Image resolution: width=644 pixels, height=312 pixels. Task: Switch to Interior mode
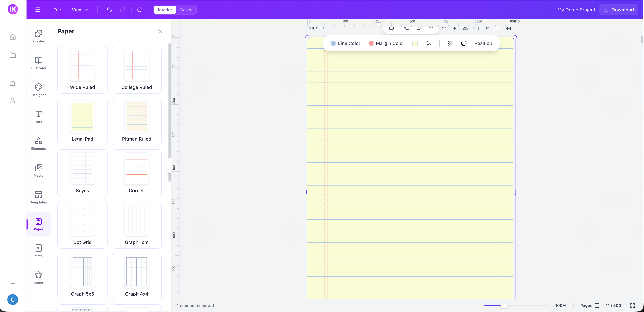pos(165,10)
